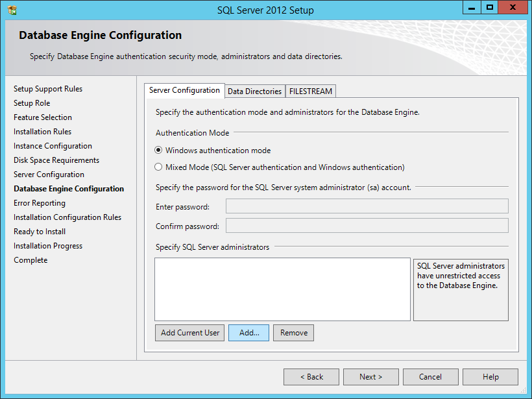Click 'Specify SQL Server administrators' label
The height and width of the screenshot is (399, 532).
212,247
